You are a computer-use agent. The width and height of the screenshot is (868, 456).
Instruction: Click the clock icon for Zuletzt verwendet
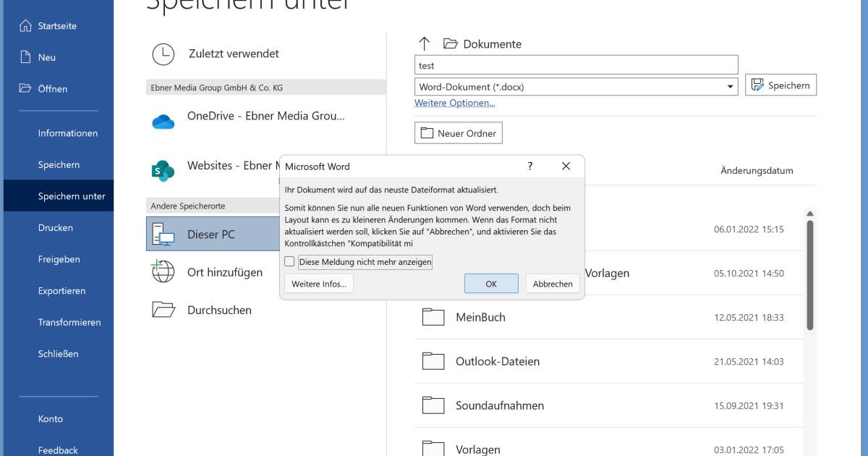click(x=163, y=54)
